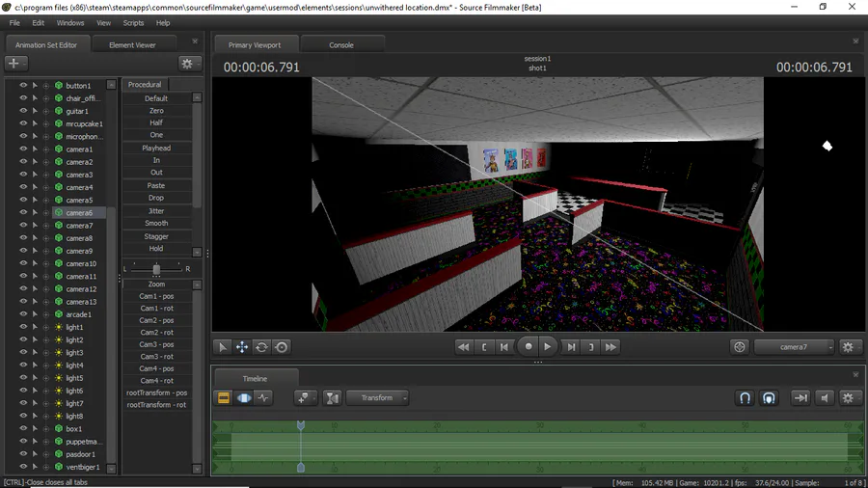
Task: Step back one frame
Action: [504, 347]
